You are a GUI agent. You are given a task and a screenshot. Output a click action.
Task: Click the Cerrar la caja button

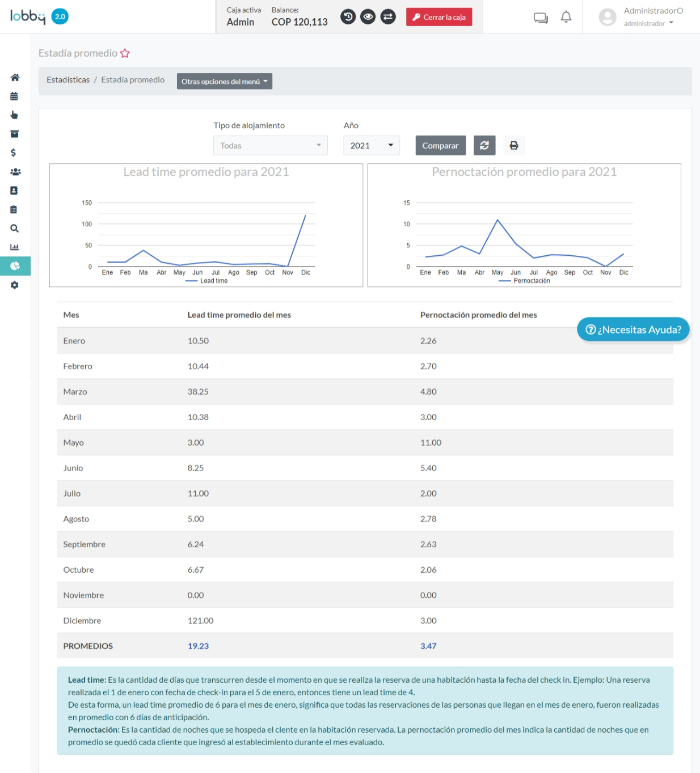pos(439,17)
